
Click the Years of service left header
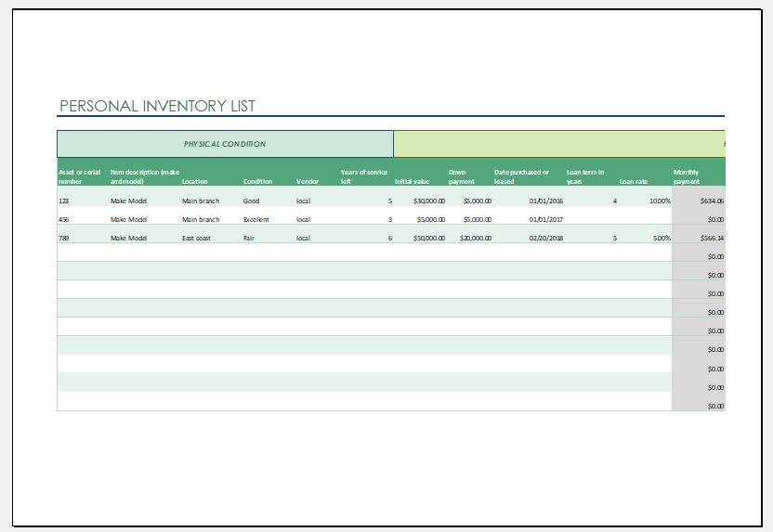click(x=364, y=176)
